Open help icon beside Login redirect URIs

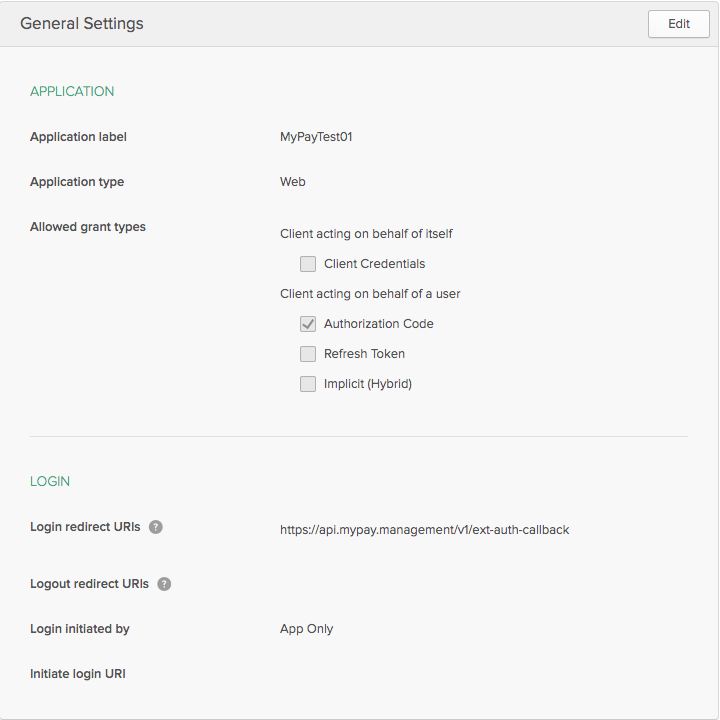coord(156,527)
